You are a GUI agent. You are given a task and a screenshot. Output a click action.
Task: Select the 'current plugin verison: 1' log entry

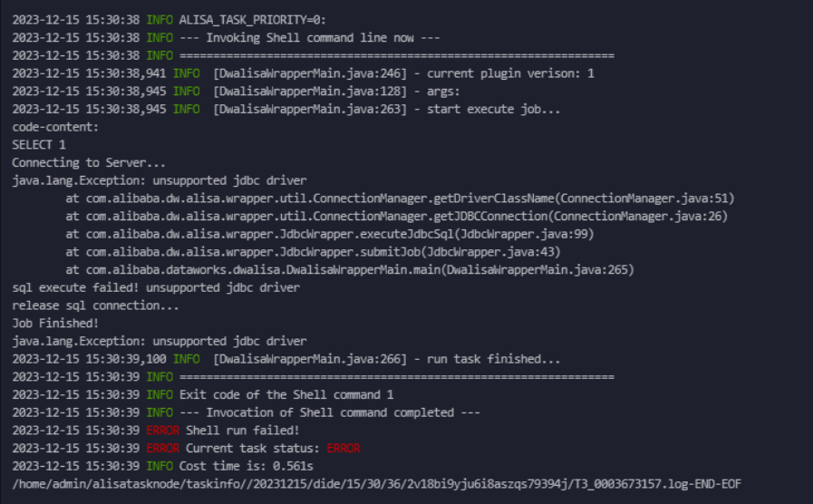click(304, 73)
